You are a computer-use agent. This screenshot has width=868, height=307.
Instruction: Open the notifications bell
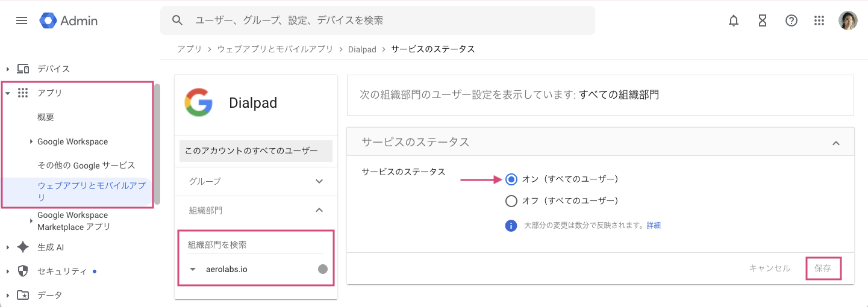[734, 20]
